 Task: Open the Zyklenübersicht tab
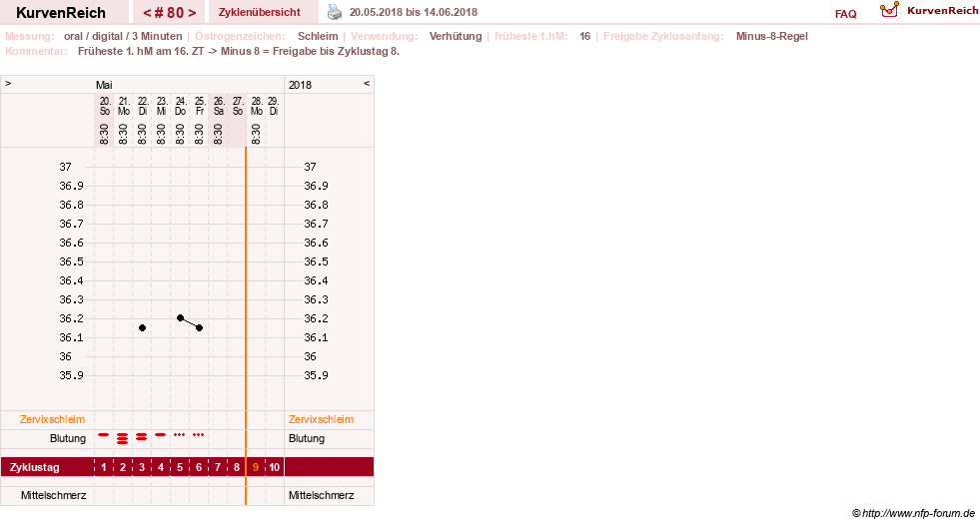point(260,12)
